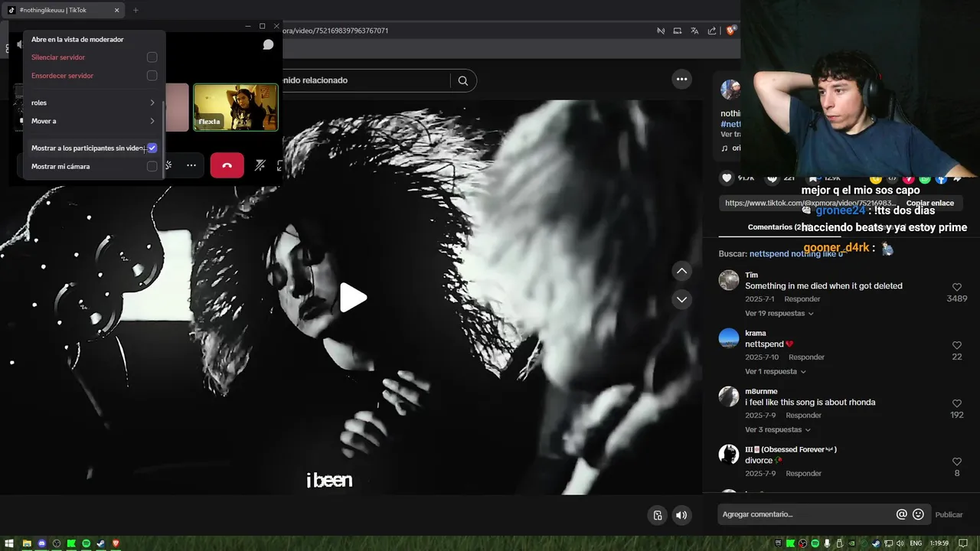980x551 pixels.
Task: Click the m8urnme commenter username
Action: click(x=761, y=391)
